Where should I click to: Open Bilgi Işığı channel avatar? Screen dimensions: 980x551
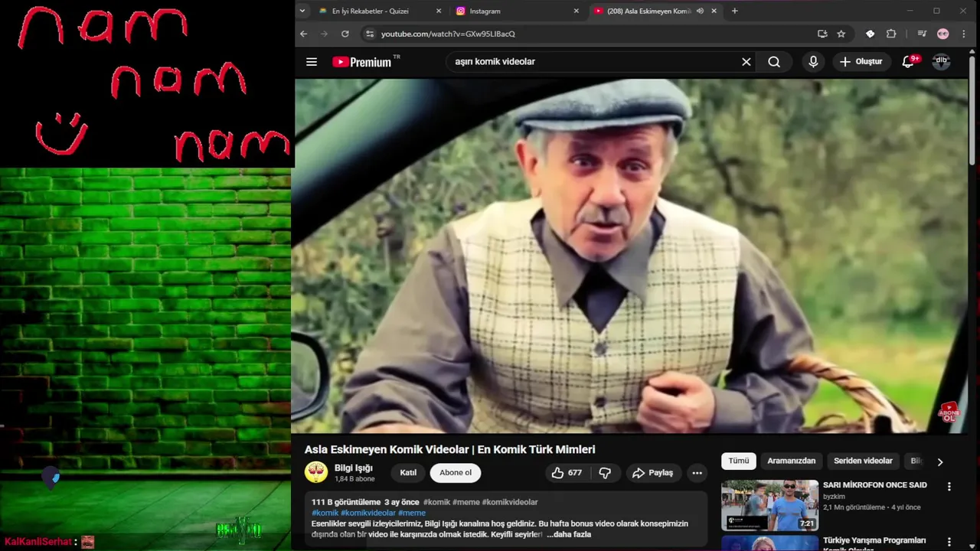(316, 472)
